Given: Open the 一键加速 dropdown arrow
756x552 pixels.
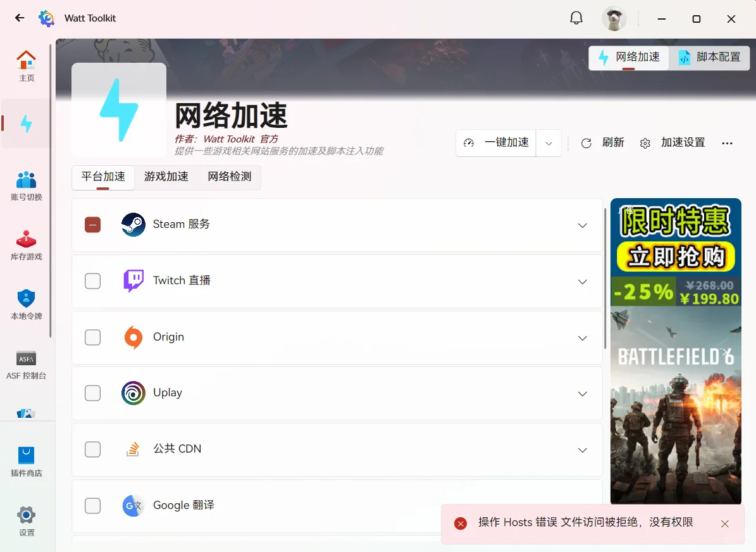Looking at the screenshot, I should click(548, 142).
